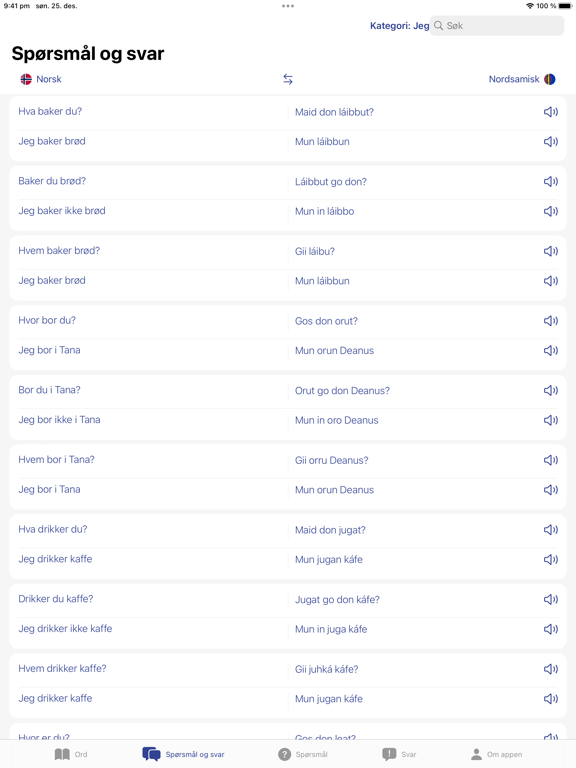The image size is (576, 768).
Task: Swap languages with the arrows icon
Action: [288, 79]
